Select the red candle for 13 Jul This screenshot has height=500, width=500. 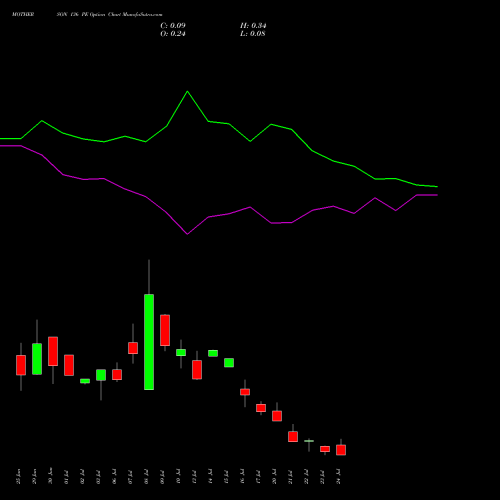(x=197, y=370)
